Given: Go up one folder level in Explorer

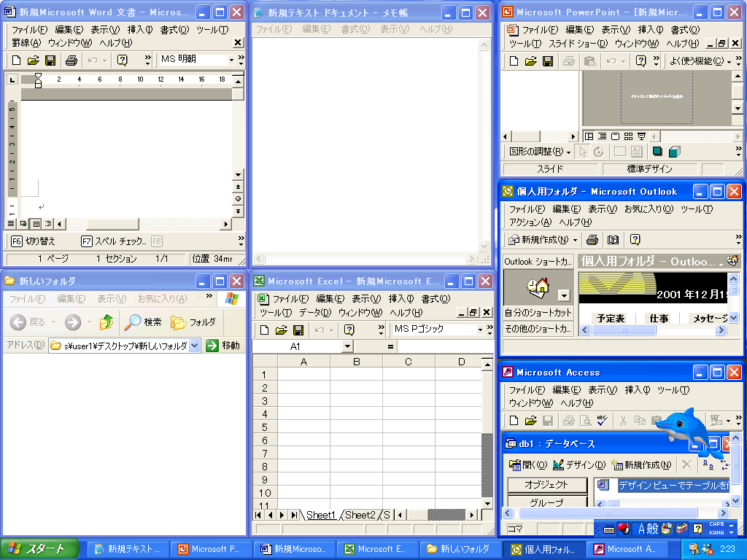Looking at the screenshot, I should [x=107, y=322].
